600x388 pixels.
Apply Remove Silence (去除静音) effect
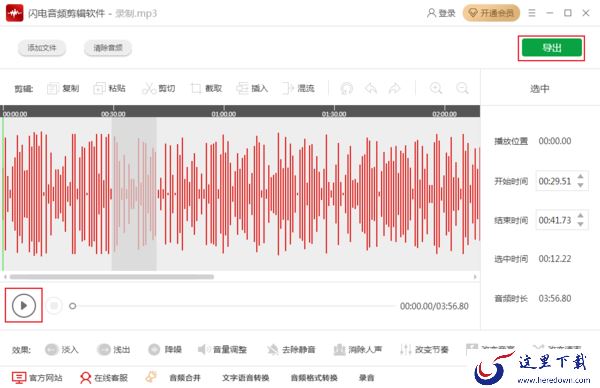tap(291, 349)
